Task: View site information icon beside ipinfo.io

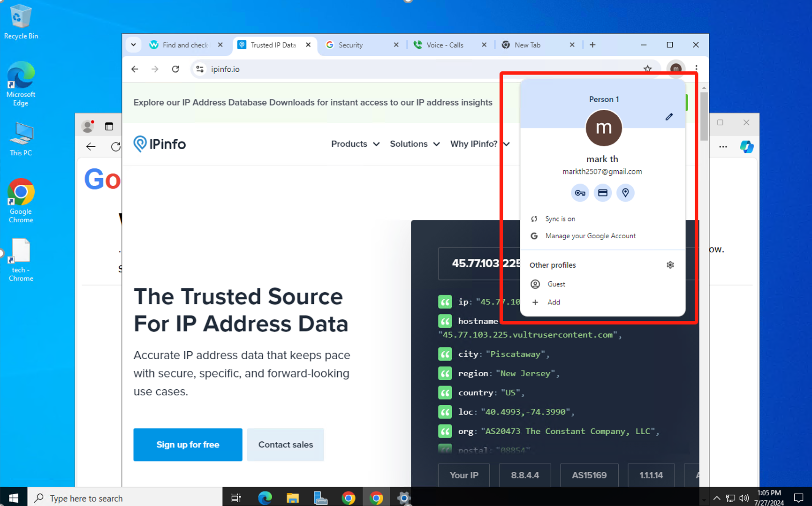Action: click(200, 69)
